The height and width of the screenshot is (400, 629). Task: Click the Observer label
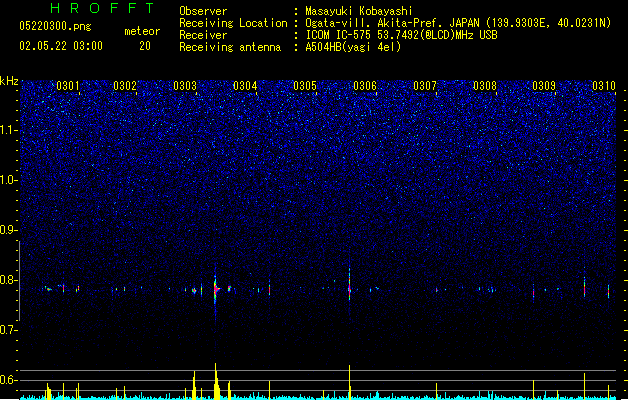click(203, 11)
